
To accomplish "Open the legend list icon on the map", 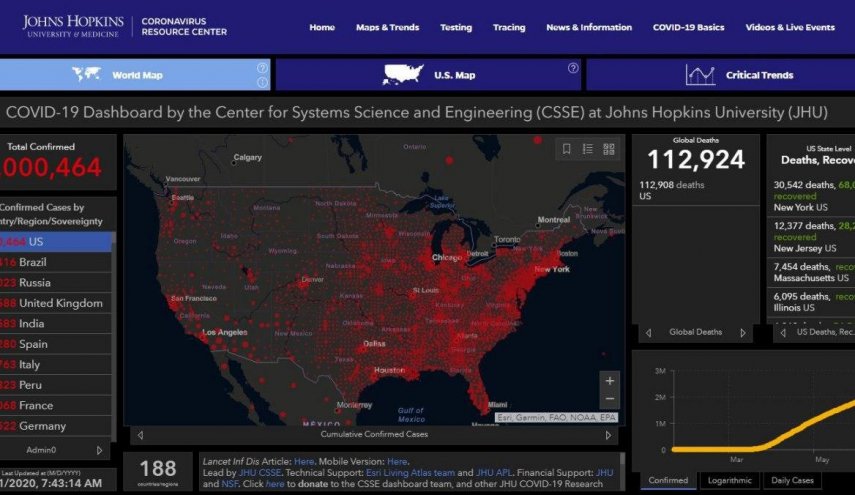I will [587, 149].
